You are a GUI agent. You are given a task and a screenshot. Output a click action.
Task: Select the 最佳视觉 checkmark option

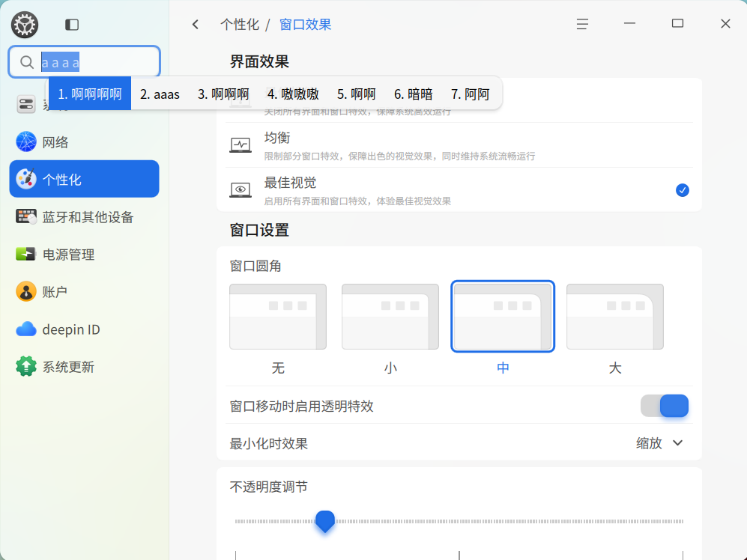point(683,190)
